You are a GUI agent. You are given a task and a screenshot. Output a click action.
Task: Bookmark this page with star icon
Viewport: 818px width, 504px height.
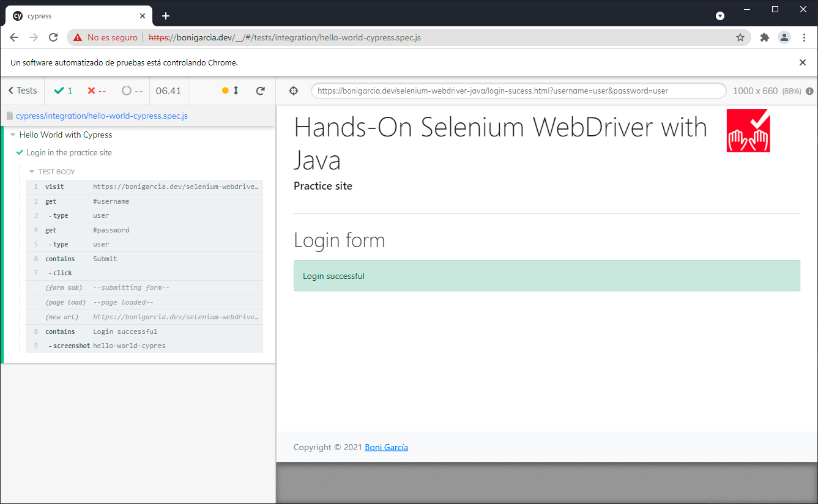(x=740, y=37)
